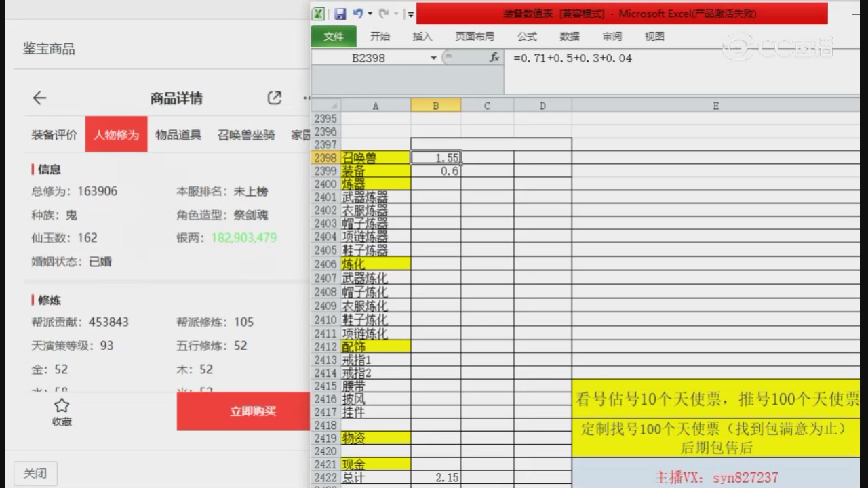Click the back arrow on 商品详情 page
This screenshot has height=488, width=868.
point(39,98)
